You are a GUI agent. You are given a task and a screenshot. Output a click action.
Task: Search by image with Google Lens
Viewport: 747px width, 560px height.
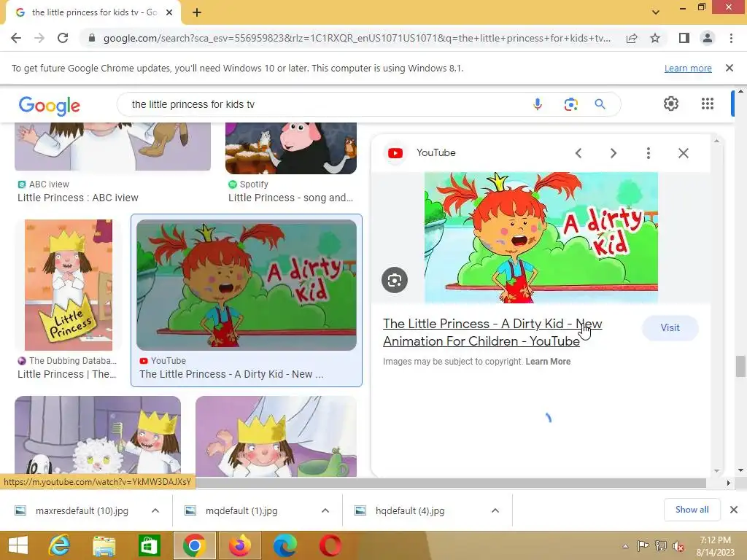(x=570, y=104)
